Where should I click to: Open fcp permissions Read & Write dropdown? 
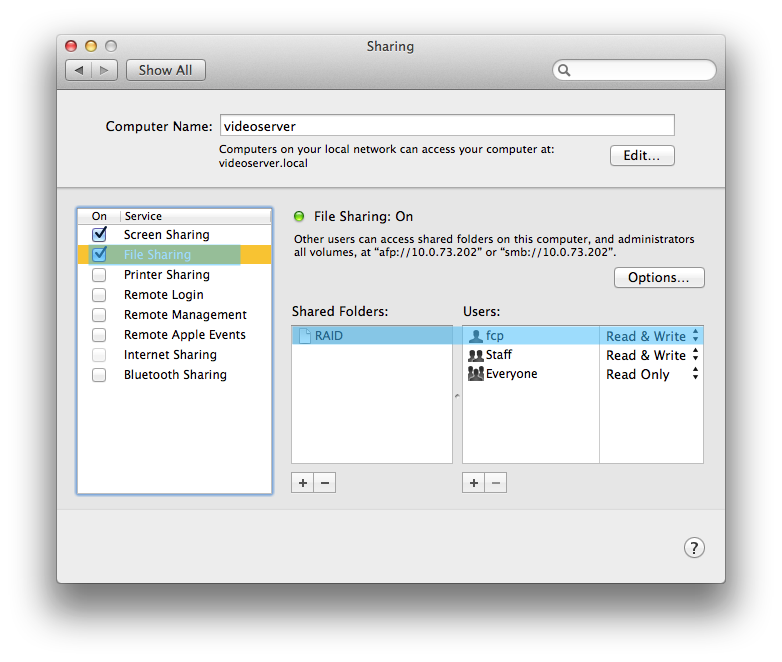pyautogui.click(x=651, y=336)
